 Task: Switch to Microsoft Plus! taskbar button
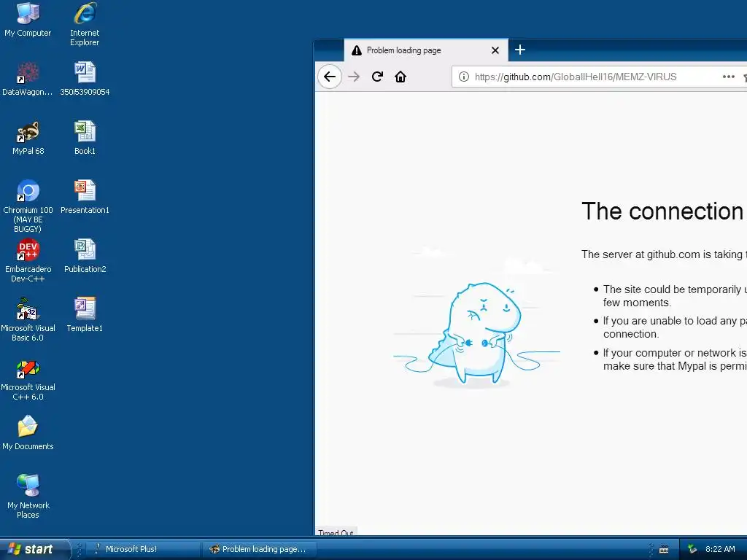click(143, 549)
